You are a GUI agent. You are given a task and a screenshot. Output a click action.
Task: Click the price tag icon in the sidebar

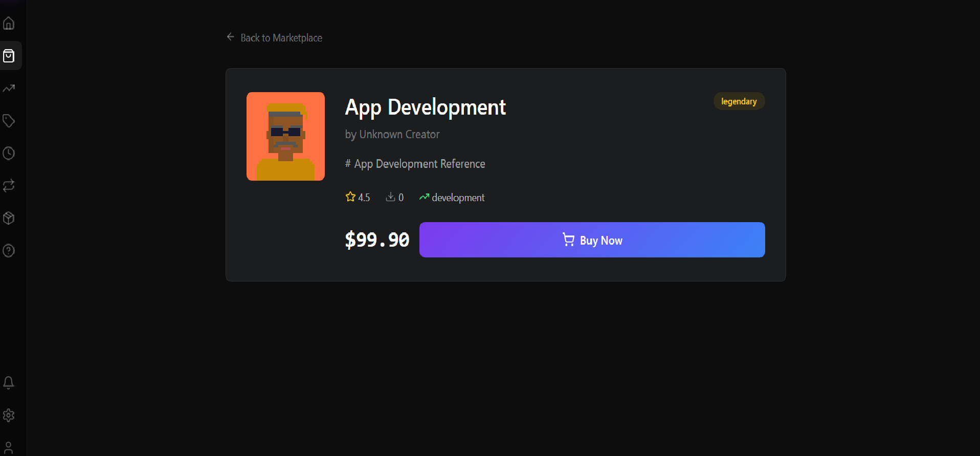click(x=9, y=121)
